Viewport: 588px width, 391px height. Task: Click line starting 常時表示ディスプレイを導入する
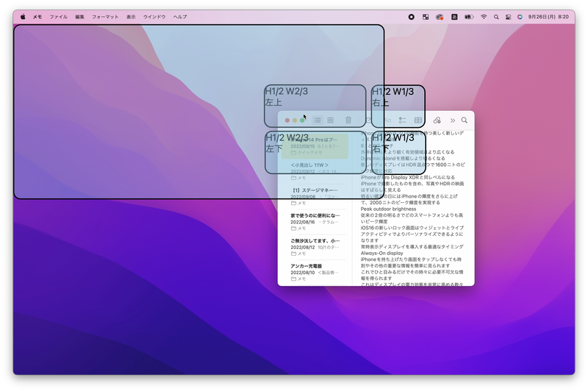(x=412, y=247)
